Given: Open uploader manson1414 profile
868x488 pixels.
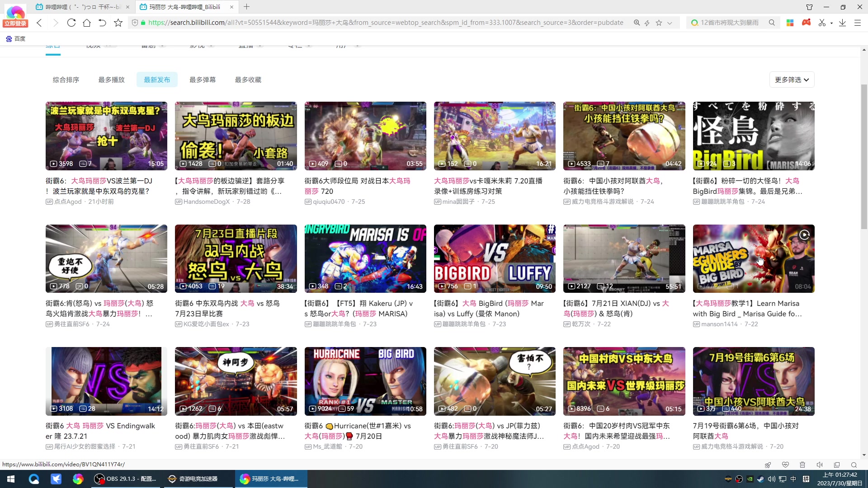Looking at the screenshot, I should pos(719,324).
